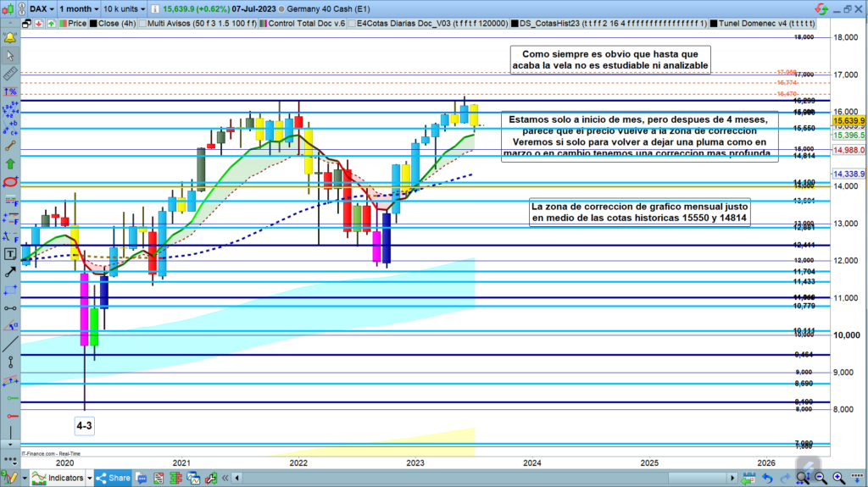Choose the text annotation tool
Screen dimensions: 868x487
coord(10,253)
